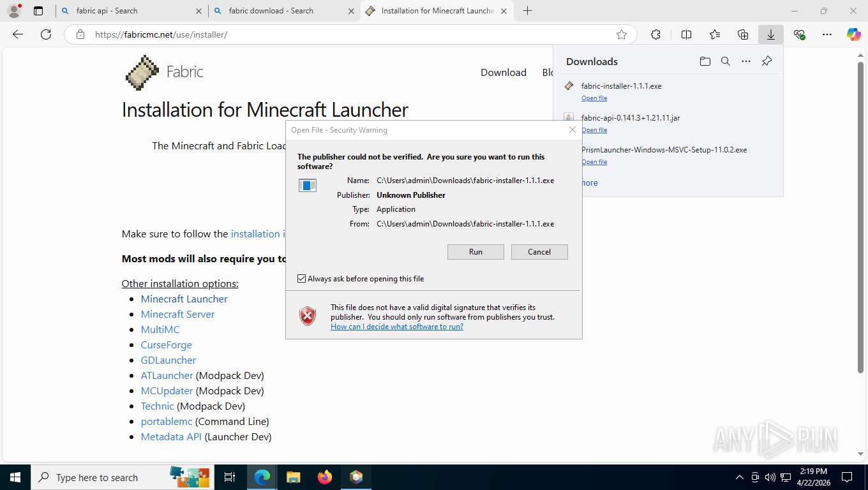Close the Security Warning dialog

click(572, 130)
